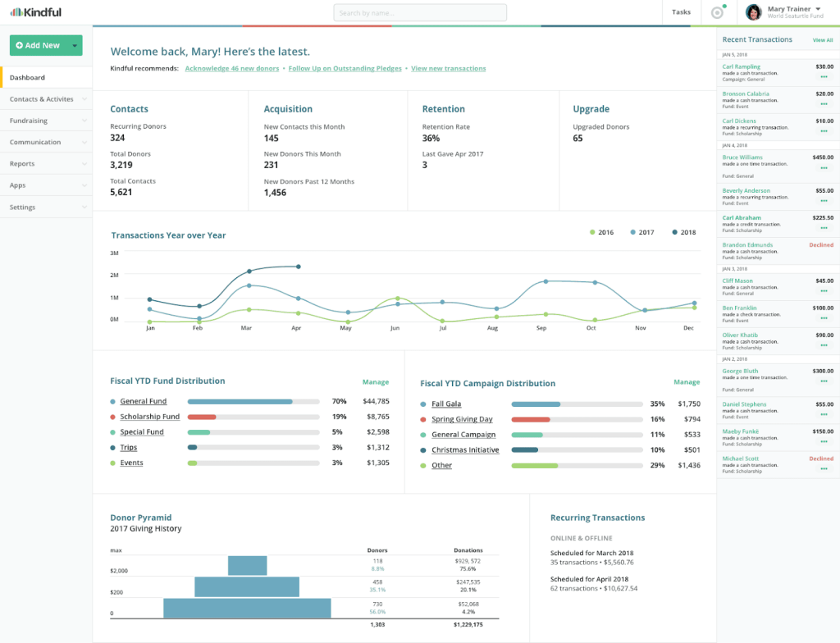The height and width of the screenshot is (643, 840).
Task: Open more options for Cliff Mason transaction
Action: [824, 291]
